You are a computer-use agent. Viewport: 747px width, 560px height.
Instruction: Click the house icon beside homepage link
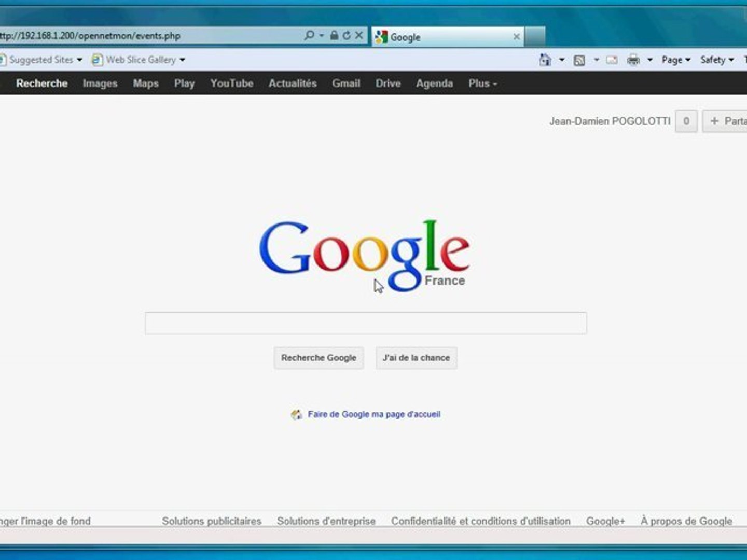tap(296, 414)
